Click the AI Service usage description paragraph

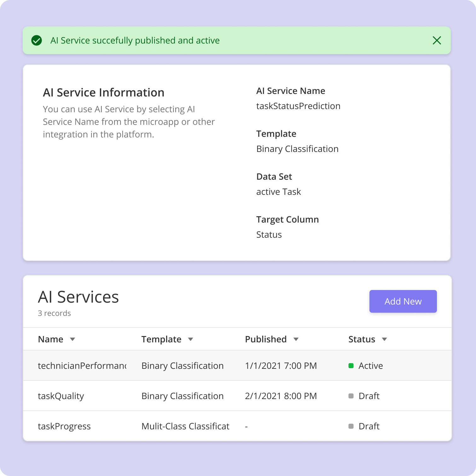coord(129,122)
